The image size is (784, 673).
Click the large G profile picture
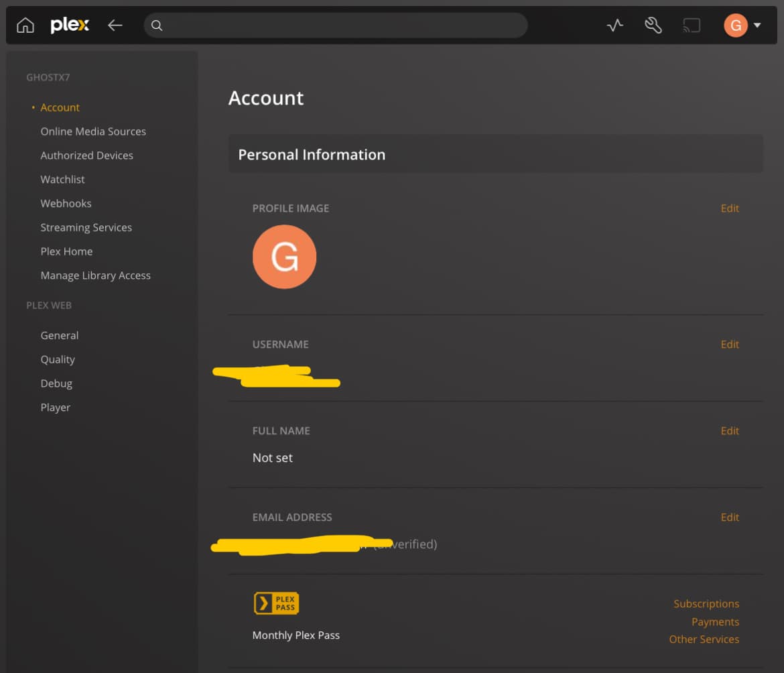click(285, 257)
